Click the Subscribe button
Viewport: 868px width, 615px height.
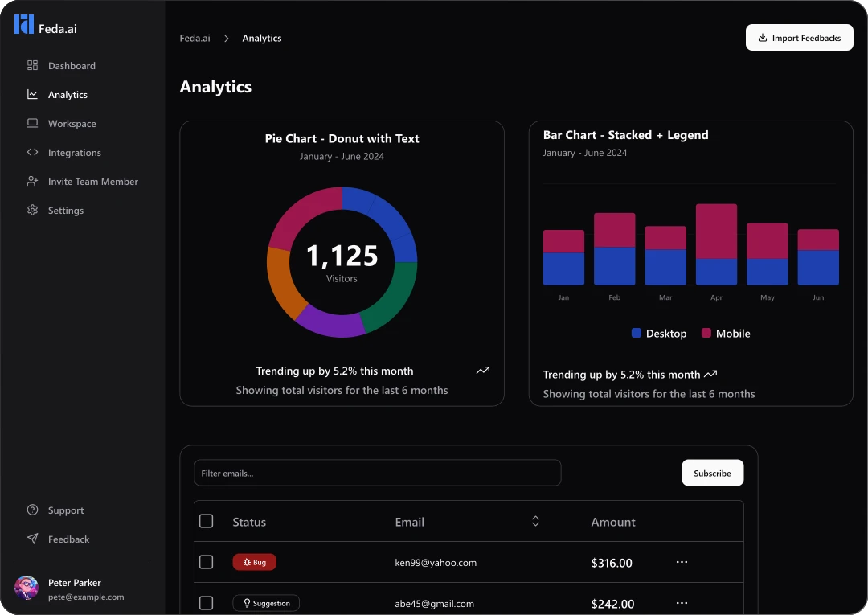712,473
